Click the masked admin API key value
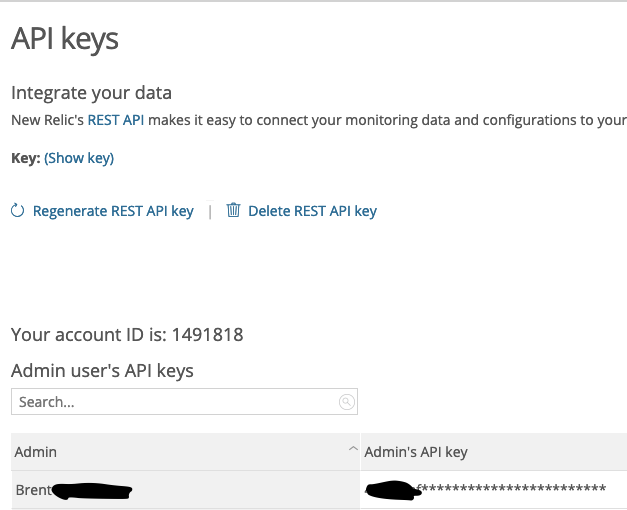627x510 pixels. (510, 489)
